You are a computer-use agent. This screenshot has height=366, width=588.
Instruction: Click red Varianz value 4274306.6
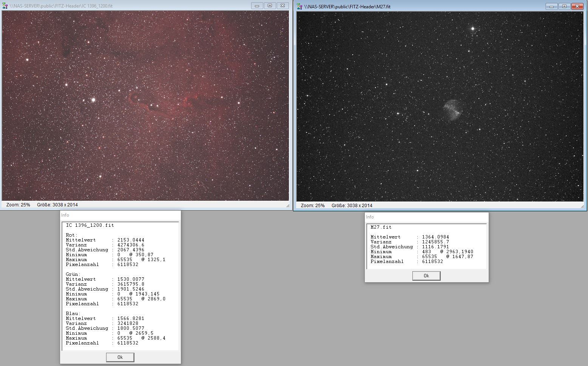pyautogui.click(x=131, y=245)
